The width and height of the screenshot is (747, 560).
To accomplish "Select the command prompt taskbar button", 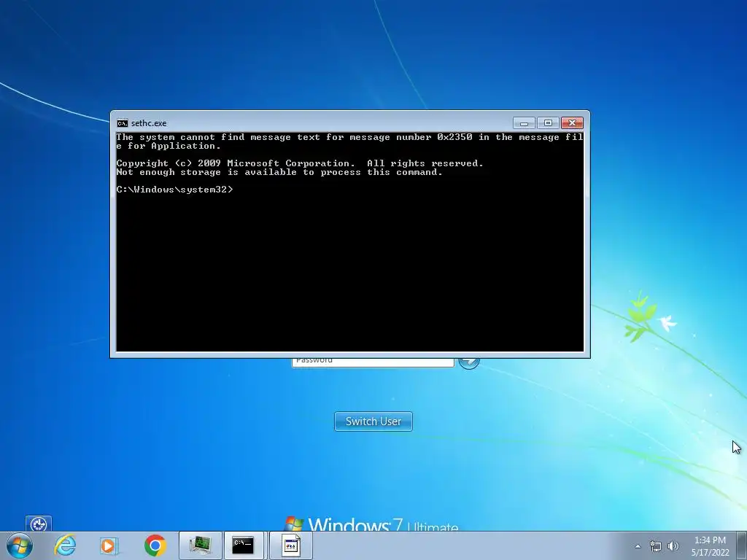I will coord(244,545).
